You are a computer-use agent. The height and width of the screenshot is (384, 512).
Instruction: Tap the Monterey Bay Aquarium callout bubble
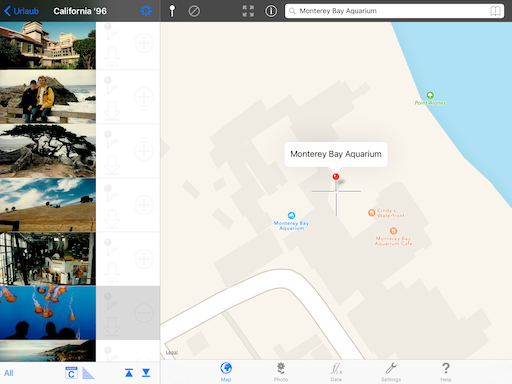tap(336, 154)
